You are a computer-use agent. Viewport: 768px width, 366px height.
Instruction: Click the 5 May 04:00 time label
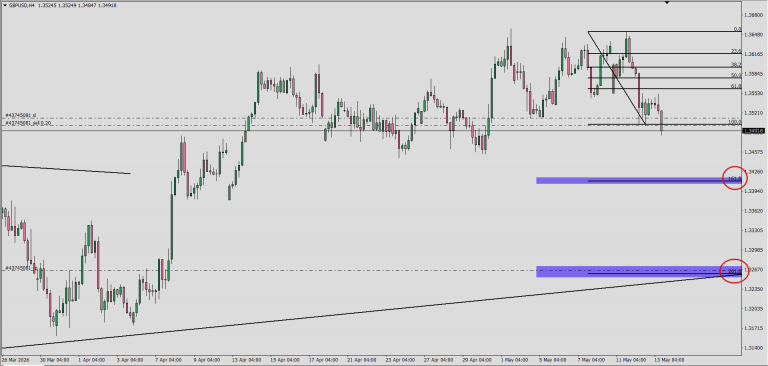(x=552, y=359)
